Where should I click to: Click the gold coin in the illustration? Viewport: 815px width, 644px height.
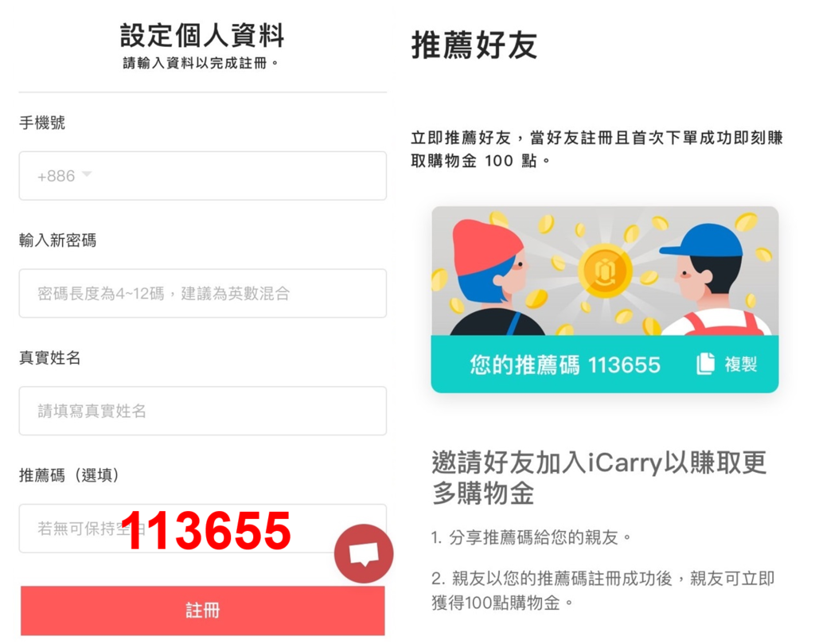click(605, 271)
